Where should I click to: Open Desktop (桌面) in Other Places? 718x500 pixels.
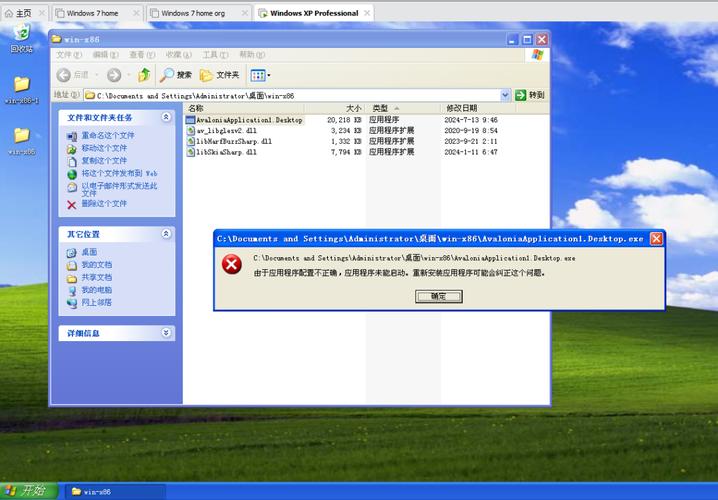tap(89, 252)
